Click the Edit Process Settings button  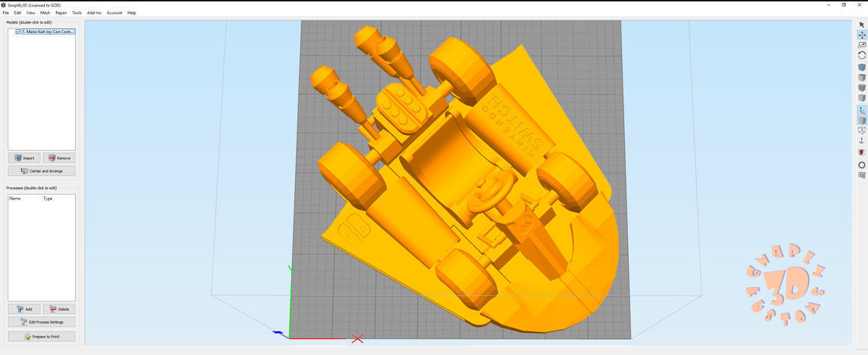tap(42, 322)
